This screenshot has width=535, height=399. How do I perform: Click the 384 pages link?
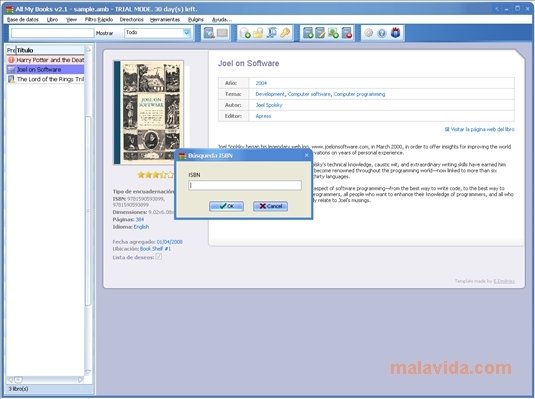[x=140, y=219]
